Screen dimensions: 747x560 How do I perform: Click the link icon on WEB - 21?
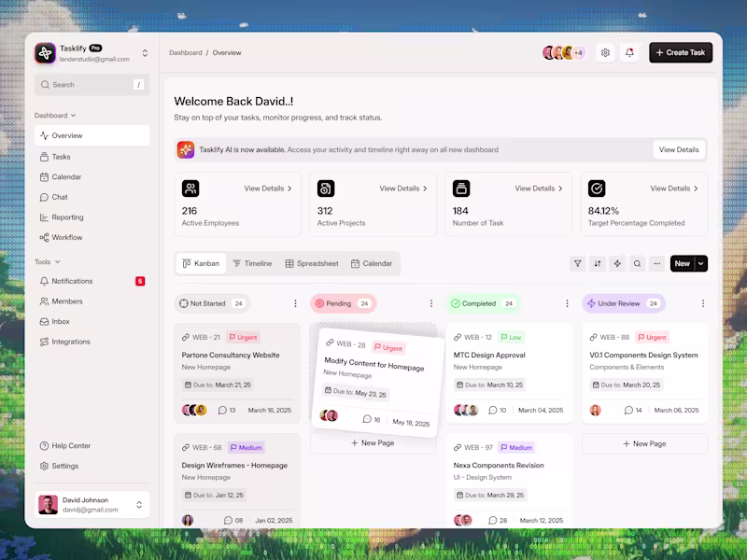click(x=186, y=337)
